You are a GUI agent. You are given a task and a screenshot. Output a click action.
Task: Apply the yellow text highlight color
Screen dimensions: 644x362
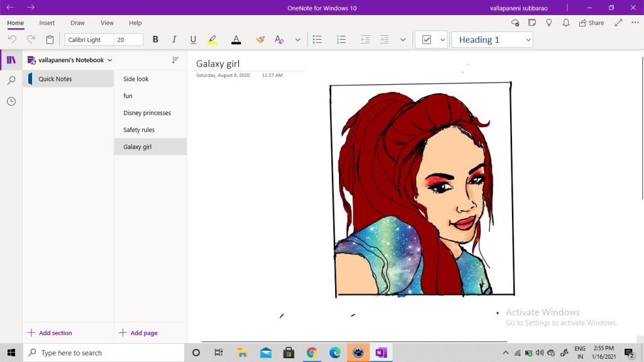[x=213, y=40]
